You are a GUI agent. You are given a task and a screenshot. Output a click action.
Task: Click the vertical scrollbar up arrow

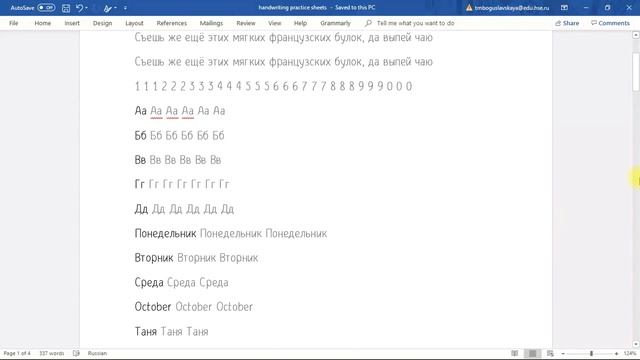click(x=636, y=36)
